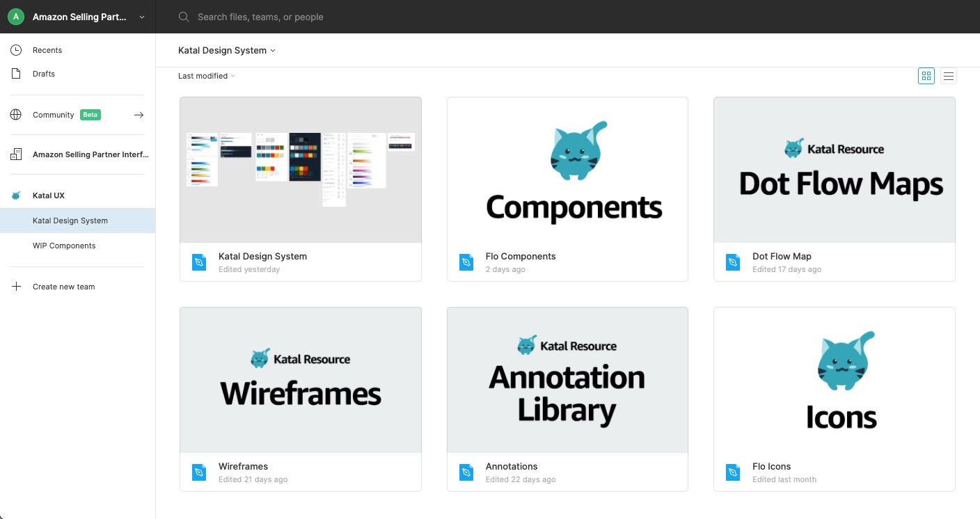Screen dimensions: 980x519
Task: Open the Katal Design System header dropdown
Action: (227, 50)
